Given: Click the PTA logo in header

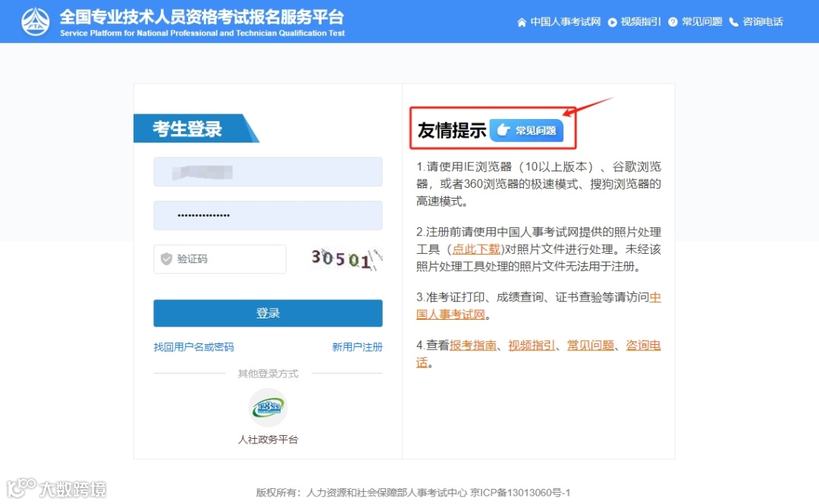Looking at the screenshot, I should 36,21.
